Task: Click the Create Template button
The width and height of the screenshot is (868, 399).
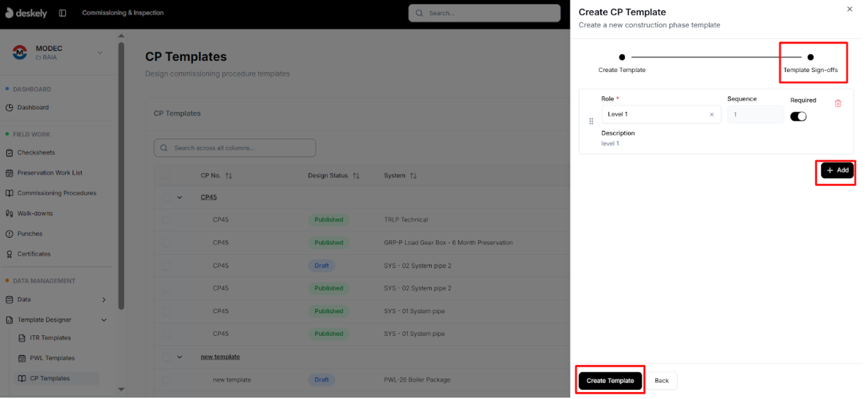Action: (609, 380)
